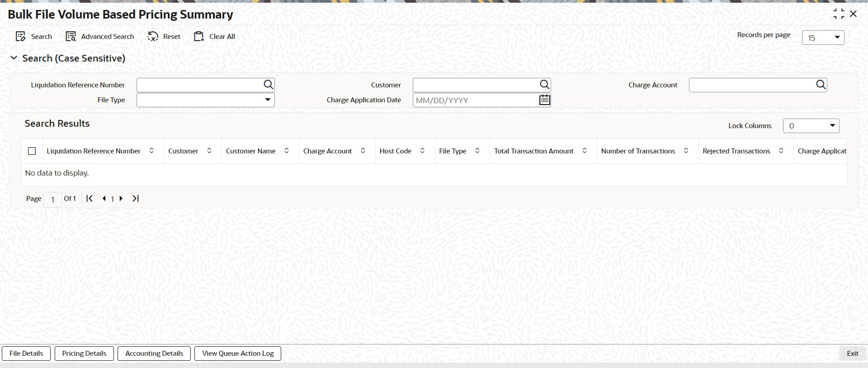The image size is (868, 368).
Task: Sort by File Type column
Action: pos(477,151)
